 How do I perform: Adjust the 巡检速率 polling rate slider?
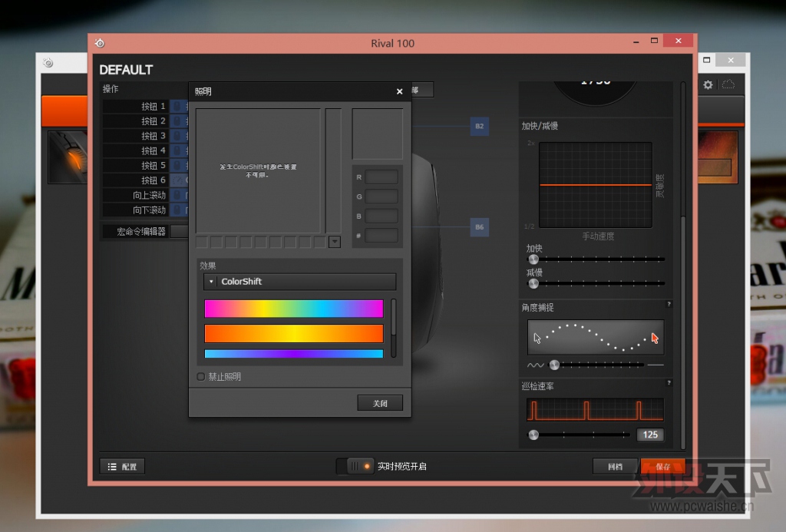[x=533, y=435]
